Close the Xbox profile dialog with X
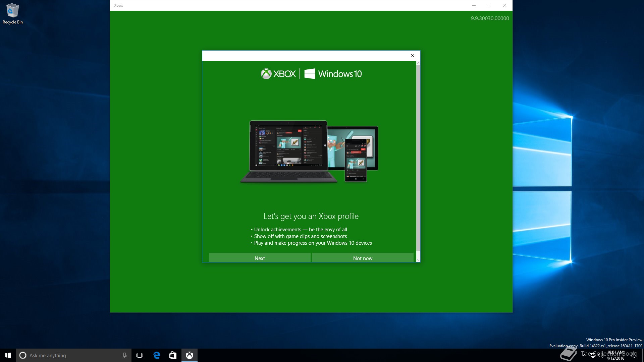Screen dimensions: 644x362 pyautogui.click(x=413, y=56)
